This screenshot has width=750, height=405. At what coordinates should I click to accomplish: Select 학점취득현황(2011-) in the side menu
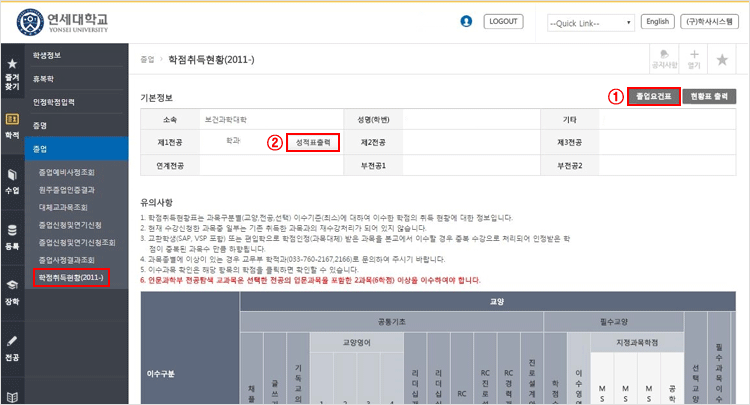(70, 275)
